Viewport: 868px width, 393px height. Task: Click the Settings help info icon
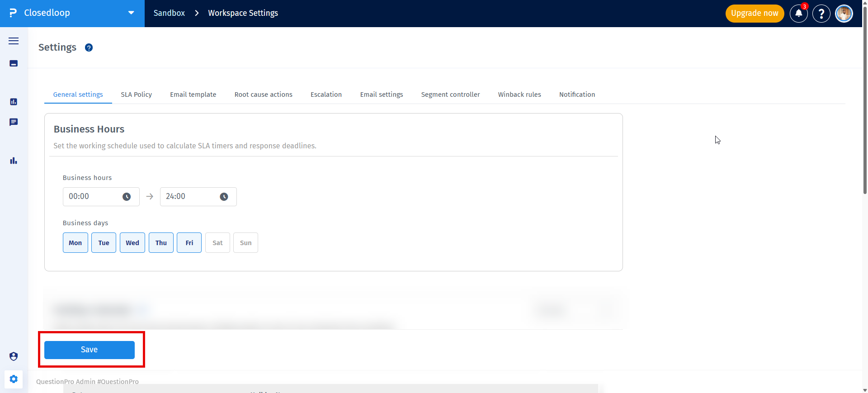point(89,47)
